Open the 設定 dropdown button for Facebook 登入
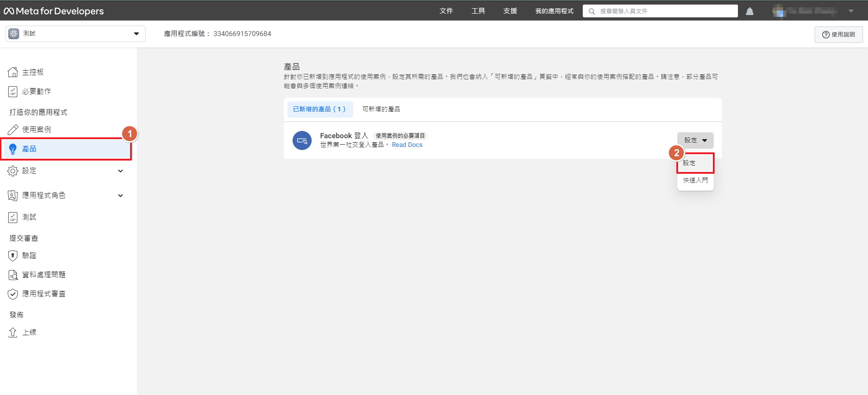 [x=695, y=140]
